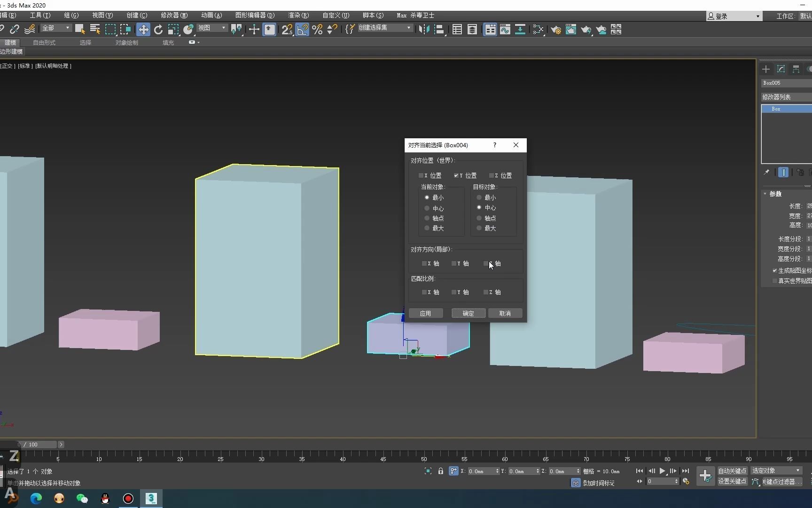Open Render Setup teapot icon

pyautogui.click(x=556, y=30)
